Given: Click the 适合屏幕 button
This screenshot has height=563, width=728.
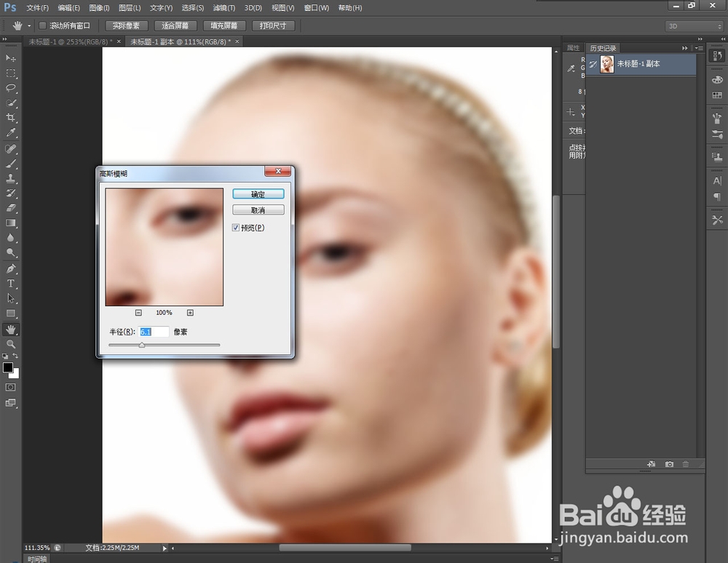Looking at the screenshot, I should pyautogui.click(x=175, y=26).
